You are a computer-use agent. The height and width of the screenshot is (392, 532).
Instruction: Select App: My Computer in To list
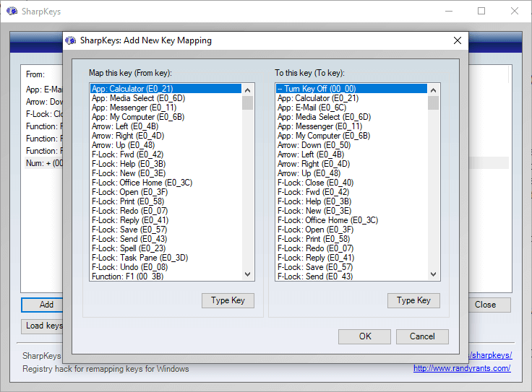[x=351, y=136]
